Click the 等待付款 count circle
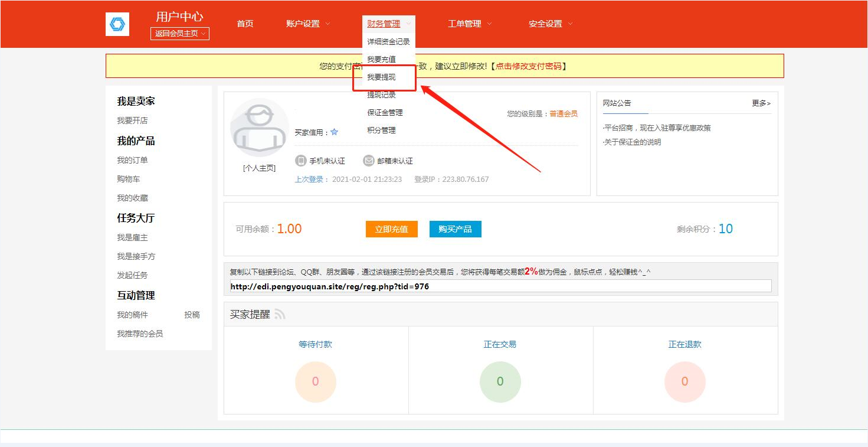Screen dimensions: 868x447 [x=315, y=381]
